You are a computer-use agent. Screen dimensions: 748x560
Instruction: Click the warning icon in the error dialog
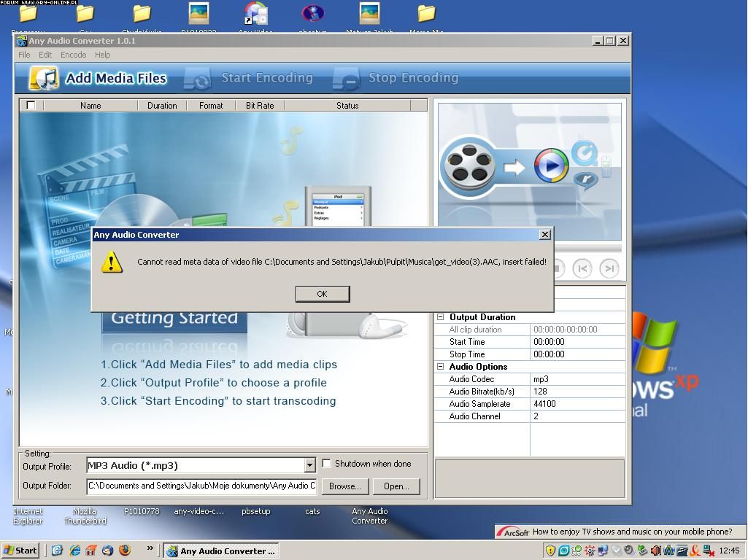[112, 262]
